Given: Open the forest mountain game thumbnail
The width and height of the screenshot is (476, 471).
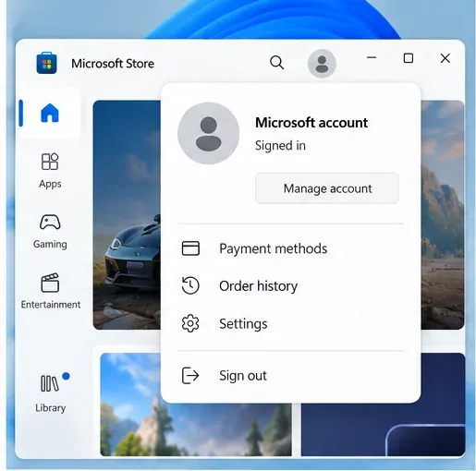Looking at the screenshot, I should (196, 429).
